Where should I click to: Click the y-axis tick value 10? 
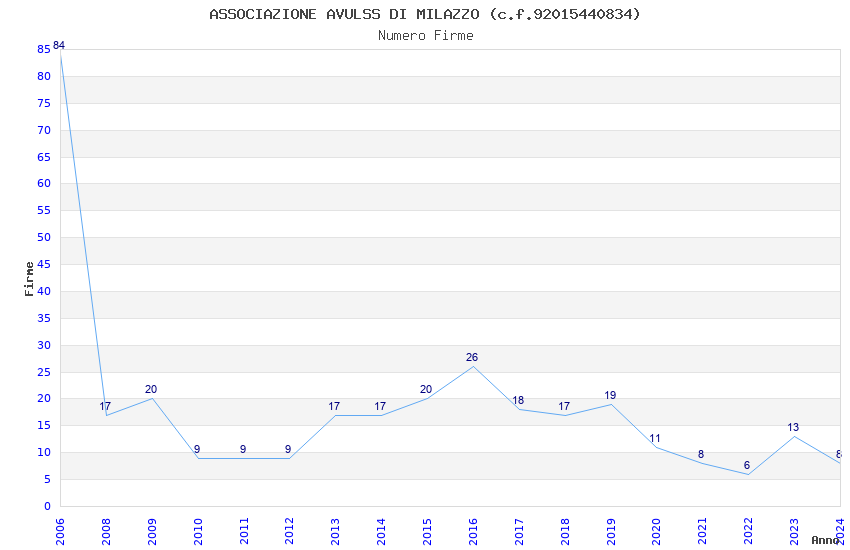pyautogui.click(x=44, y=452)
